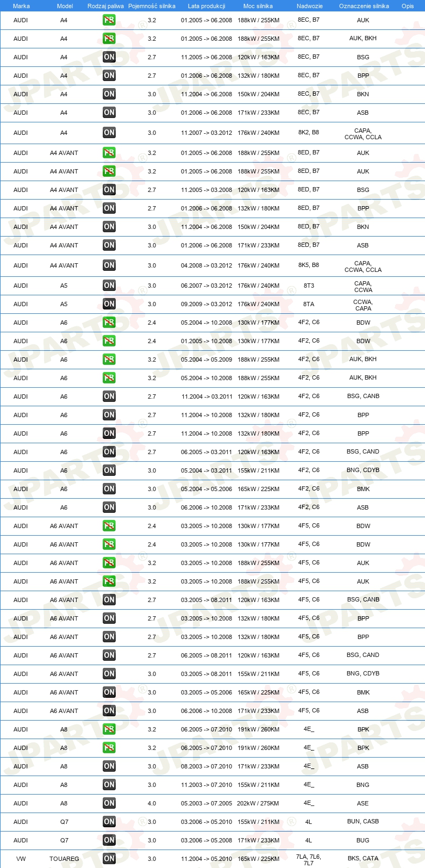
Task: Click the Marka column header
Action: tap(21, 6)
